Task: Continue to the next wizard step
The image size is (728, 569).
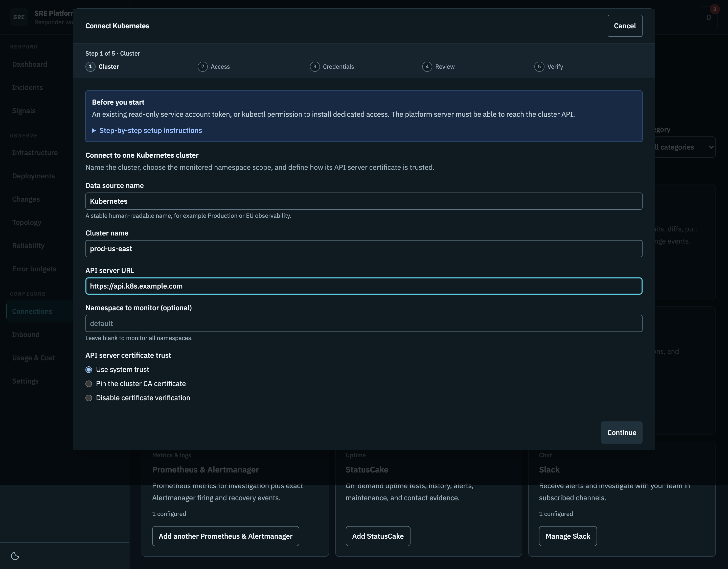Action: [621, 432]
